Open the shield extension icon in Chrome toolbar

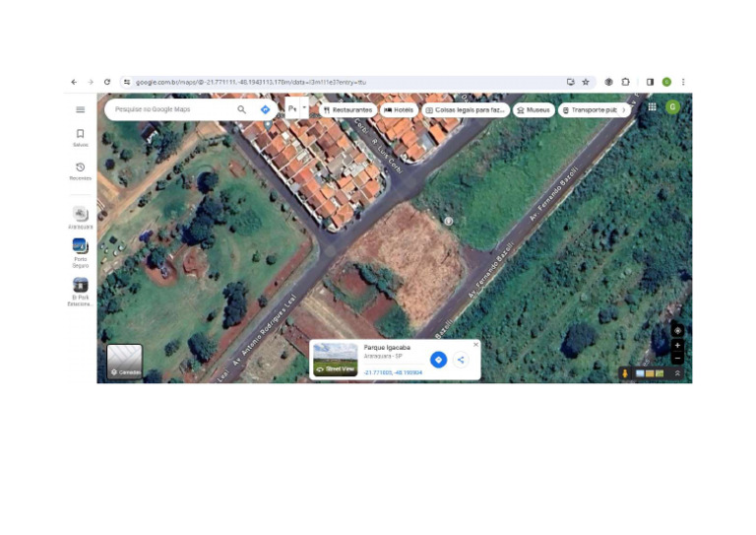(609, 82)
